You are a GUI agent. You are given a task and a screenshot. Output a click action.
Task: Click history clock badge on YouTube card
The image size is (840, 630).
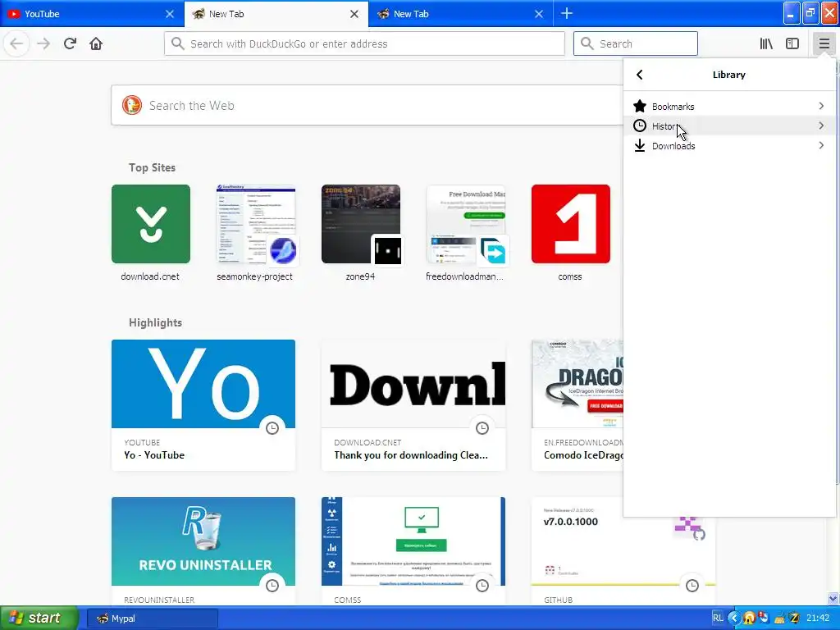click(272, 428)
